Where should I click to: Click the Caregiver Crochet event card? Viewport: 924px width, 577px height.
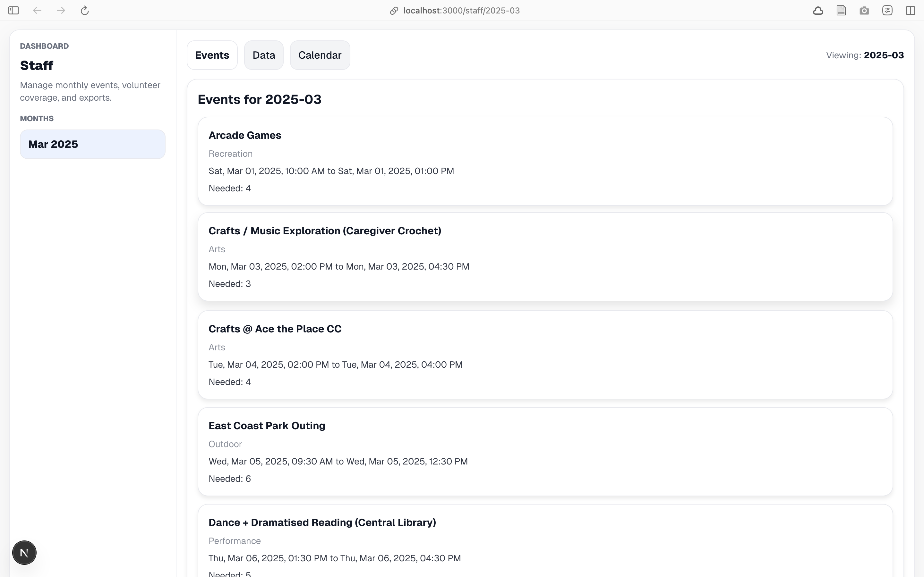coord(545,257)
